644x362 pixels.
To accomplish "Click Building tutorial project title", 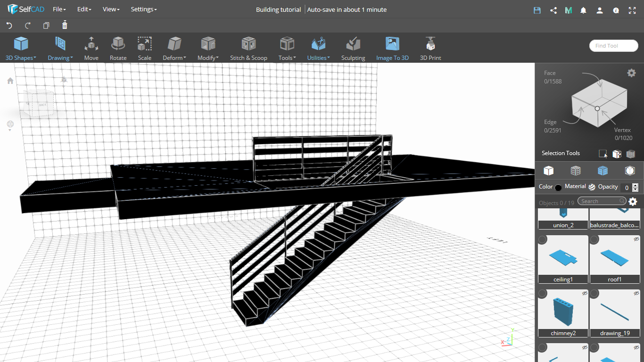I will click(x=278, y=9).
